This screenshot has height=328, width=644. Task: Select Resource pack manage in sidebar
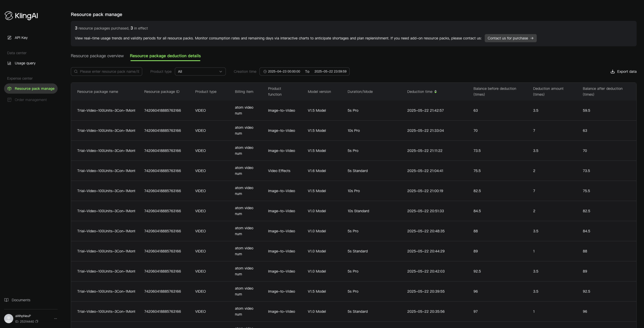[x=31, y=89]
